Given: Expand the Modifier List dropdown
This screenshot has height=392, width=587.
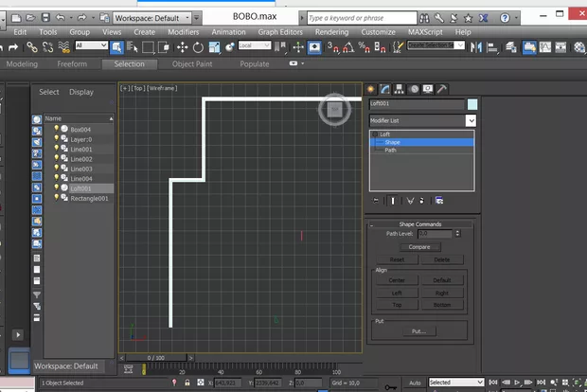Looking at the screenshot, I should (471, 121).
